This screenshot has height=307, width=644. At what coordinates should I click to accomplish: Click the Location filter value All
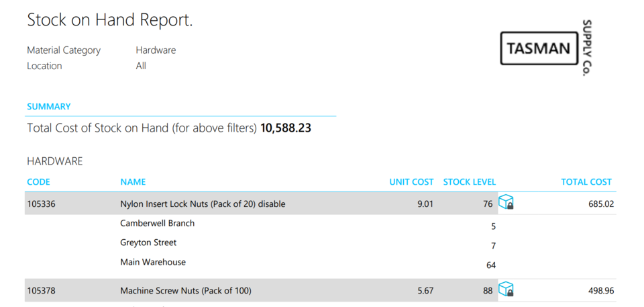[141, 66]
